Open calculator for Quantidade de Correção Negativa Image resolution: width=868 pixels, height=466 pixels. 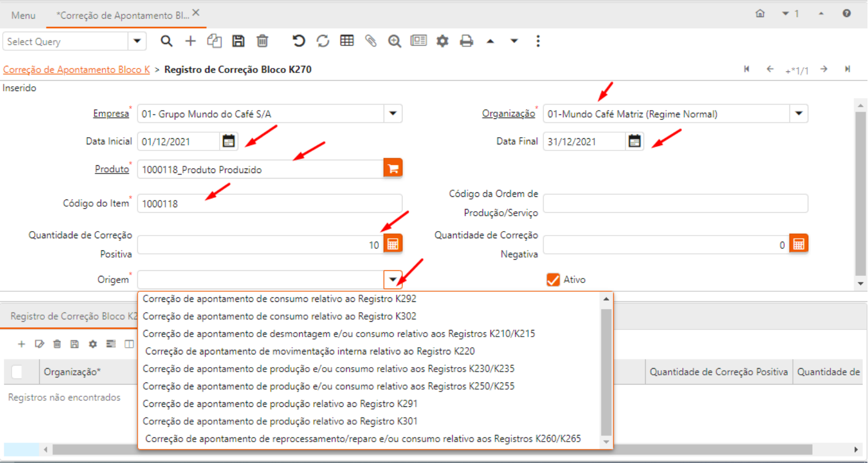pos(798,244)
